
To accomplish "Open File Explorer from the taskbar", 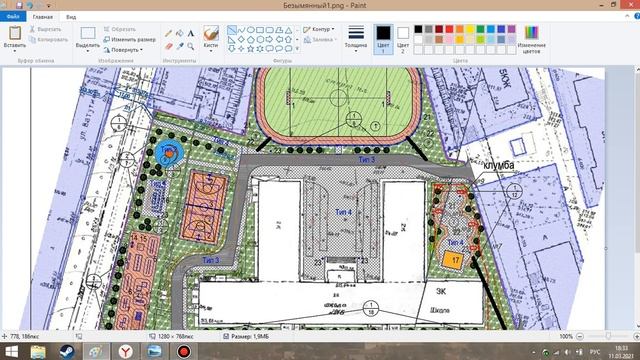I will [x=38, y=351].
